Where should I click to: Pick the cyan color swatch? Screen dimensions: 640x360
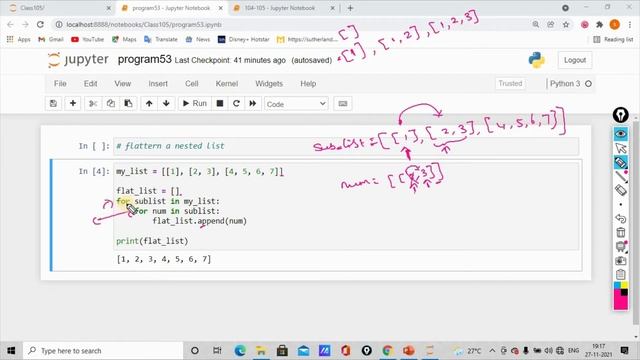pos(617,285)
